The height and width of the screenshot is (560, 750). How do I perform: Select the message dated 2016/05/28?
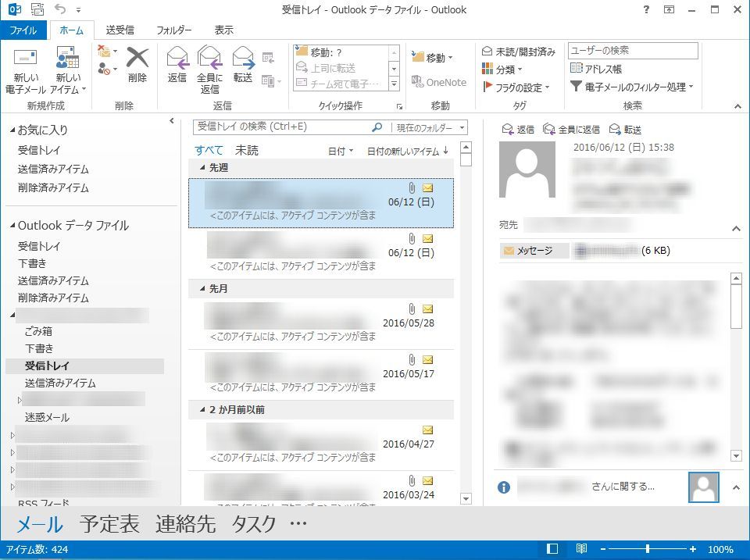pyautogui.click(x=321, y=323)
